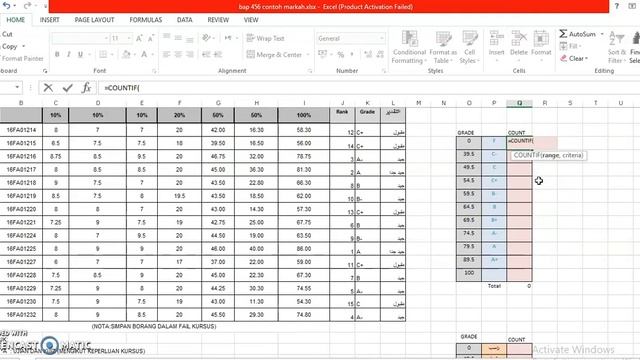Align text right icon
Image resolution: width=640 pixels, height=360 pixels.
coord(190,54)
